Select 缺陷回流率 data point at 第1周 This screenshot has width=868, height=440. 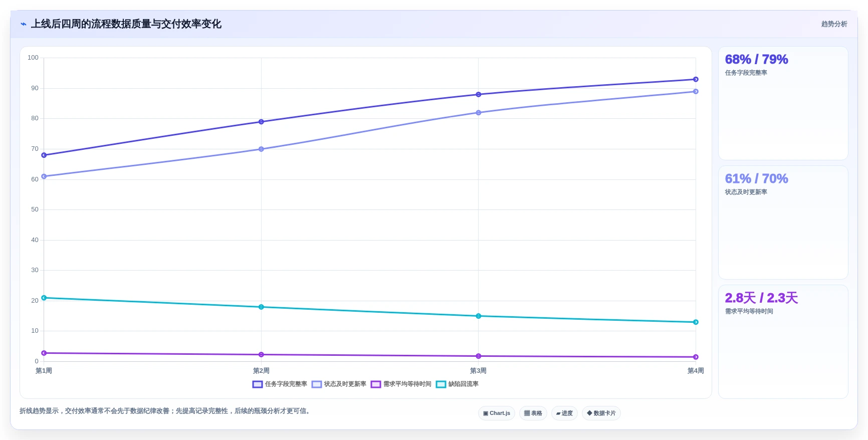(x=44, y=298)
